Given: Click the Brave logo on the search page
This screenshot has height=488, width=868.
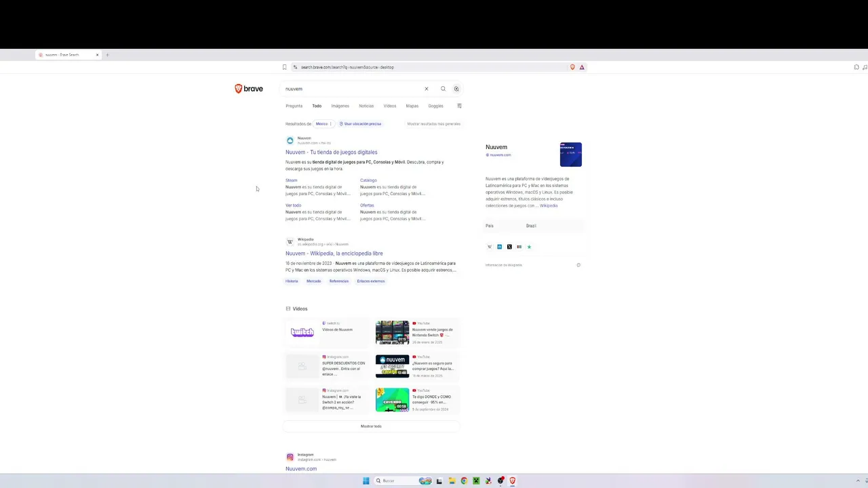Looking at the screenshot, I should point(249,89).
